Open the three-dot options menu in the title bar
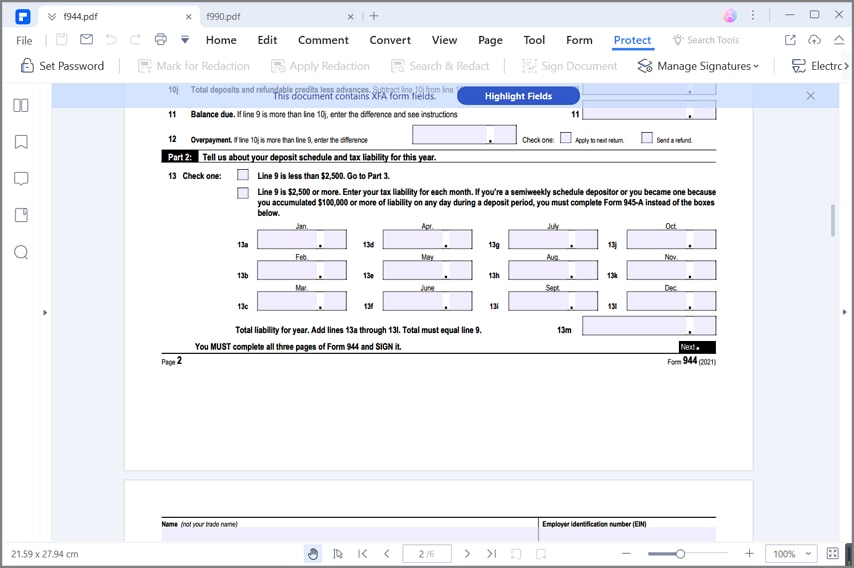 [x=753, y=16]
